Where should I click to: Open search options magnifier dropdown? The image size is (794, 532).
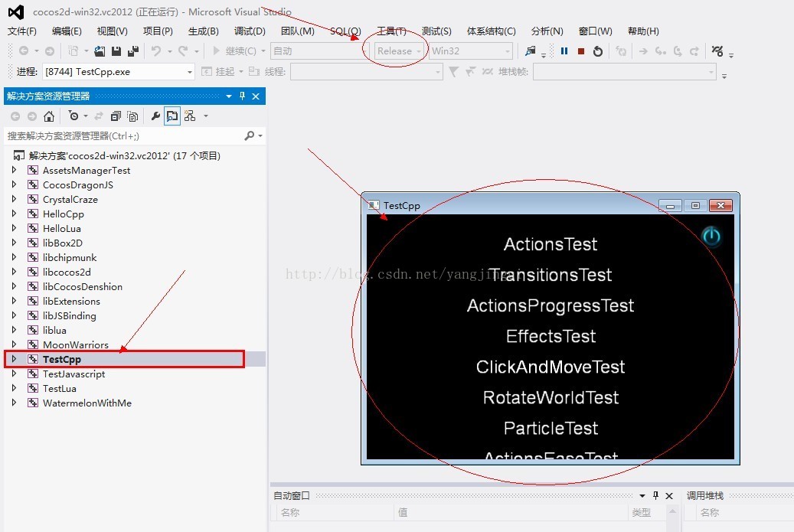click(x=253, y=135)
